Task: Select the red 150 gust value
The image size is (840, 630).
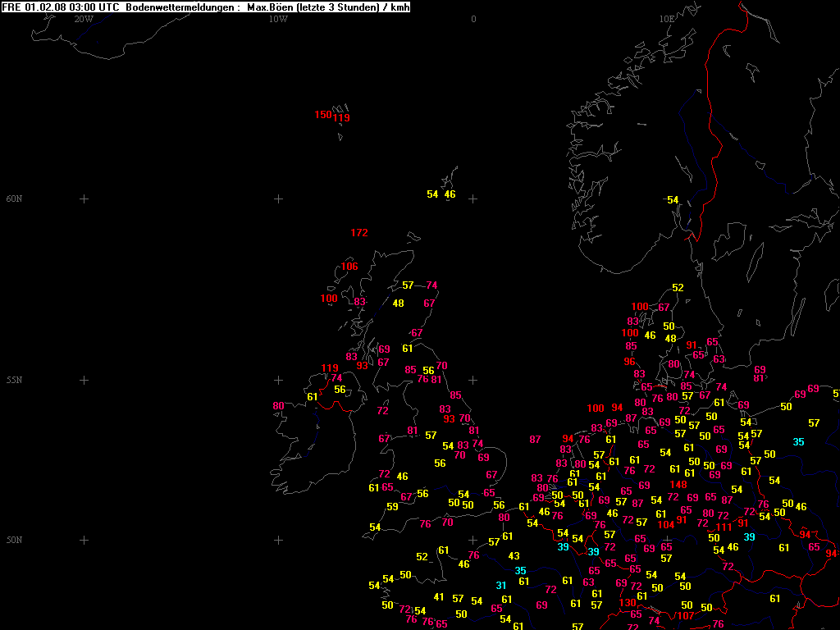Action: click(323, 115)
